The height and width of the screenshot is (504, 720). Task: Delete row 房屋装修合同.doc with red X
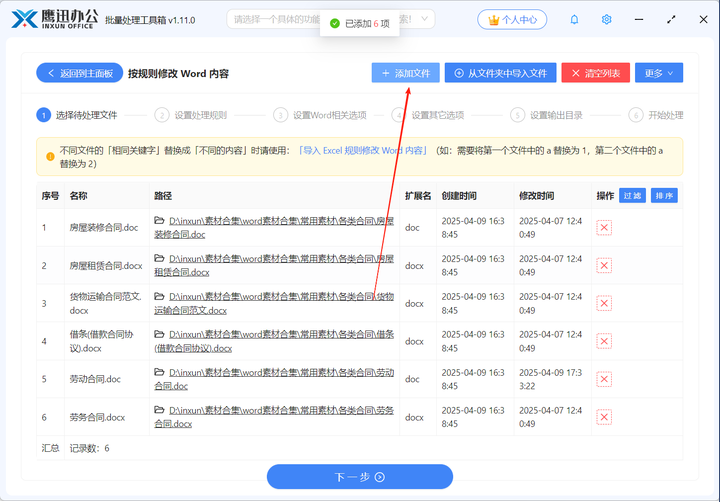(604, 228)
